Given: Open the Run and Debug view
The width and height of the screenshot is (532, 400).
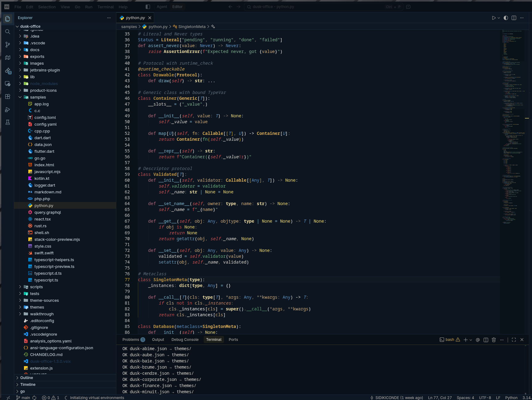Looking at the screenshot, I should 8,110.
